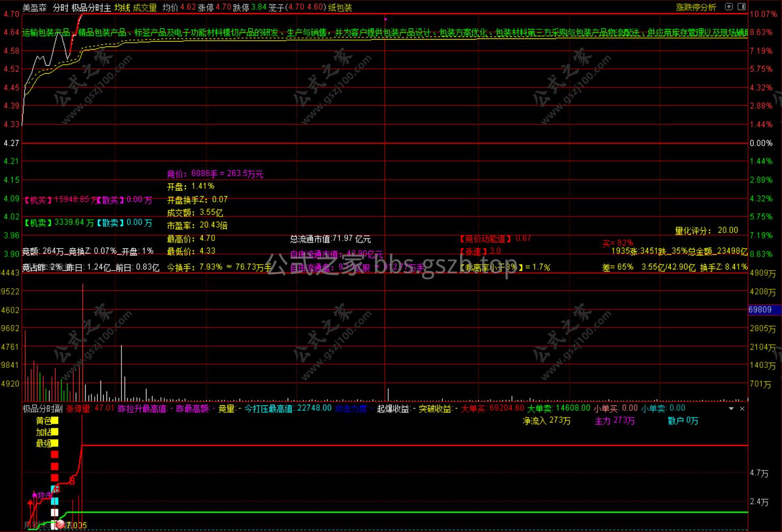Close the 极品分时副 sub-indicator panel
The width and height of the screenshot is (782, 532).
tap(742, 408)
